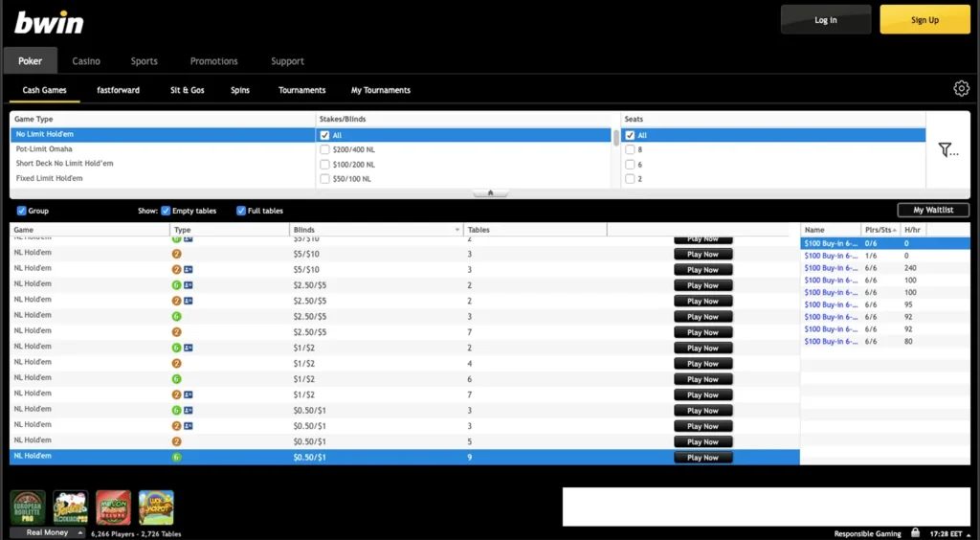Open the Tournaments sub-tab

coord(301,90)
